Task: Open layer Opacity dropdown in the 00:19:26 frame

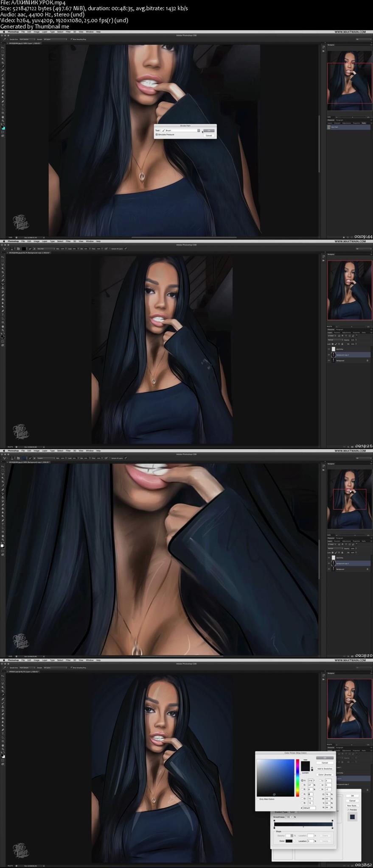Action: [x=356, y=340]
